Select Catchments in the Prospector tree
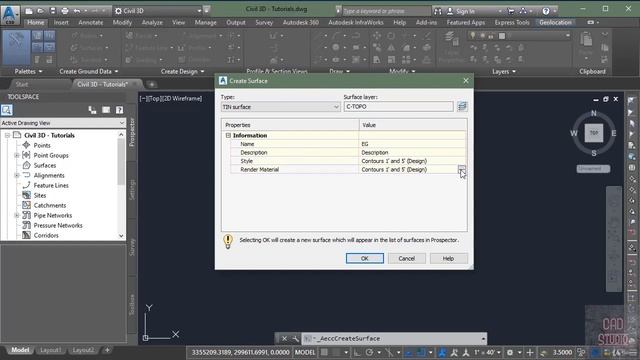 [x=49, y=205]
